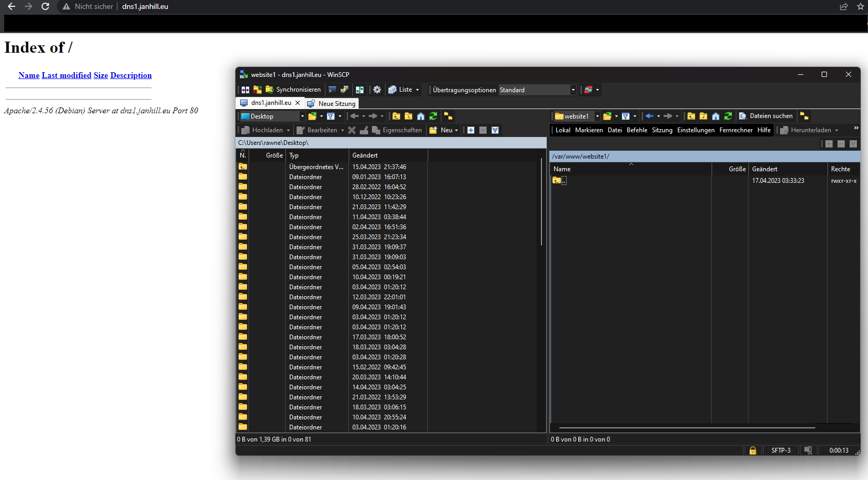Image resolution: width=868 pixels, height=480 pixels.
Task: Go to local root directory icon
Action: pos(408,116)
